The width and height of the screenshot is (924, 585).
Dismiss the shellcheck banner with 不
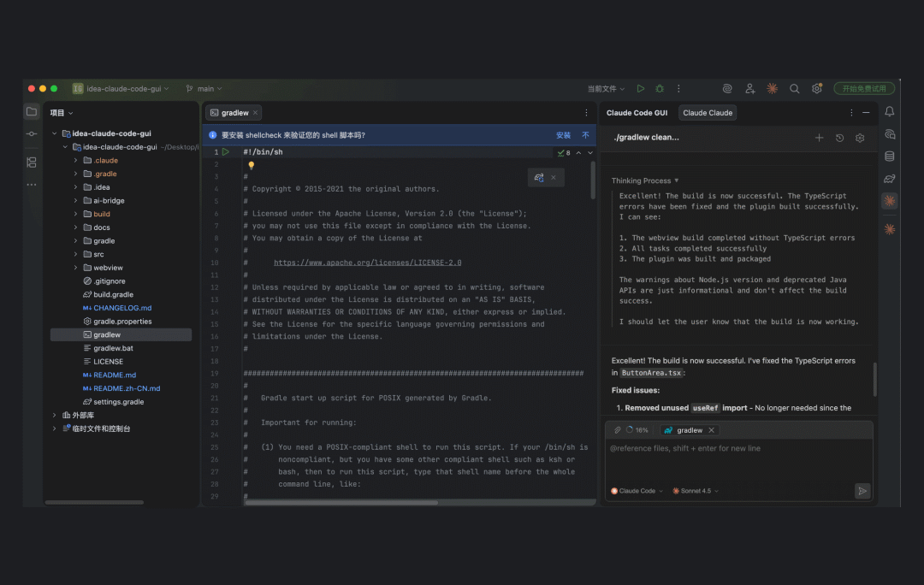[x=585, y=135]
